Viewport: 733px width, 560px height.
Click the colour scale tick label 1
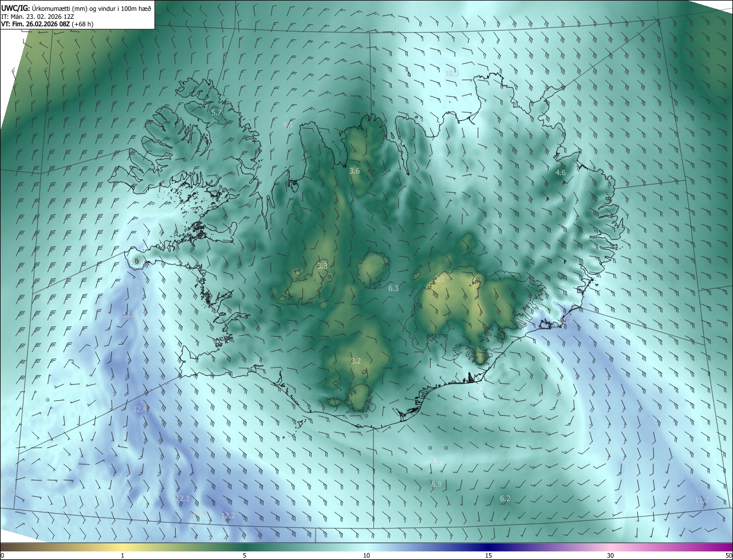point(123,555)
